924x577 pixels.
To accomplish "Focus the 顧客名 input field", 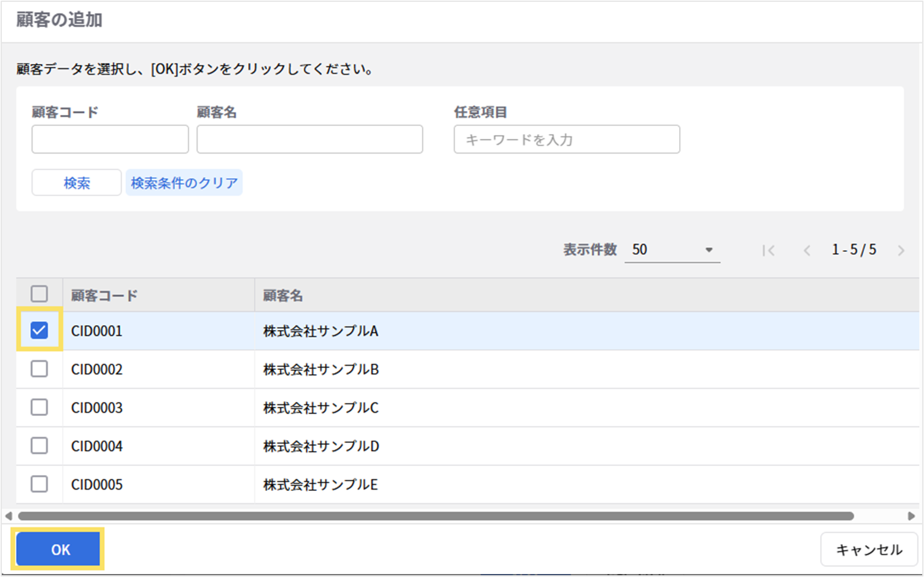I will pyautogui.click(x=309, y=139).
